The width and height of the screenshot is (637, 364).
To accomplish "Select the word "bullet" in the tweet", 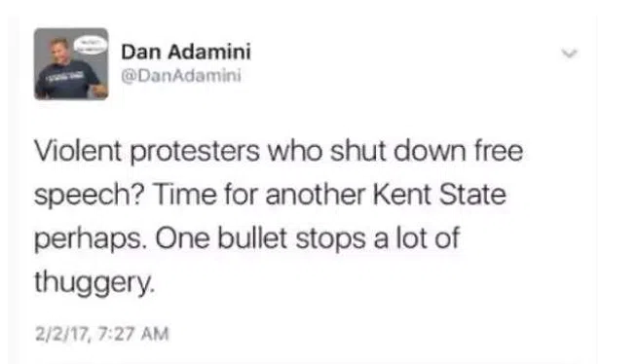I will tap(252, 237).
